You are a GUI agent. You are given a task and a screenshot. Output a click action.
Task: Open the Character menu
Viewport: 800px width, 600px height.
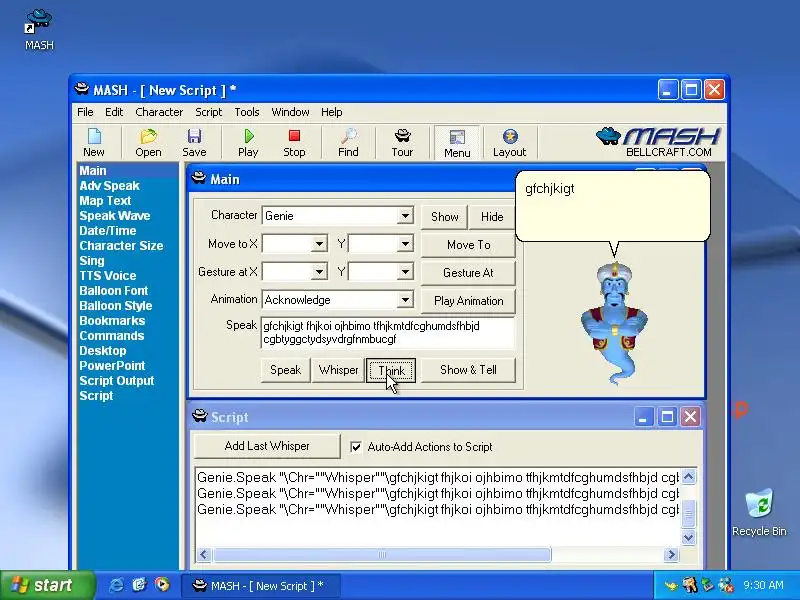(x=159, y=112)
